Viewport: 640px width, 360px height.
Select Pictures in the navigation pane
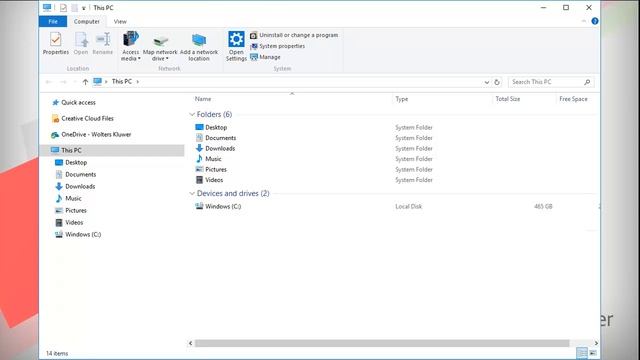pyautogui.click(x=71, y=211)
